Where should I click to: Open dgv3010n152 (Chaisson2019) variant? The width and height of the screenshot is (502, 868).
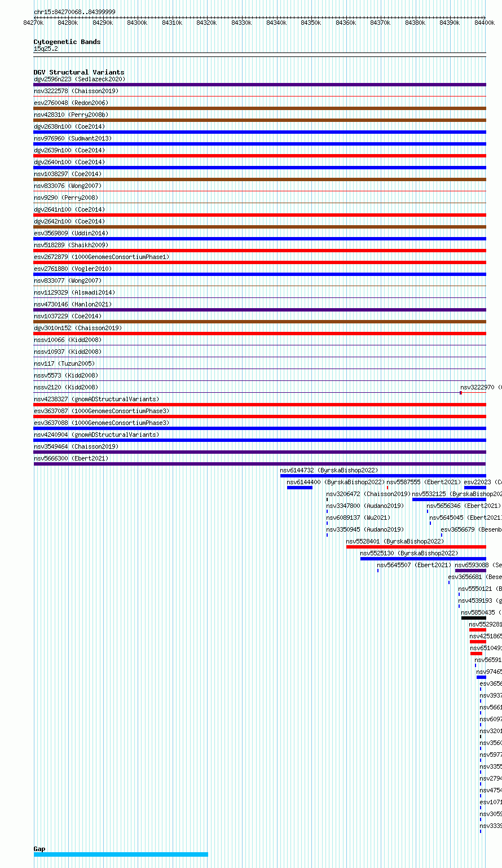(78, 328)
